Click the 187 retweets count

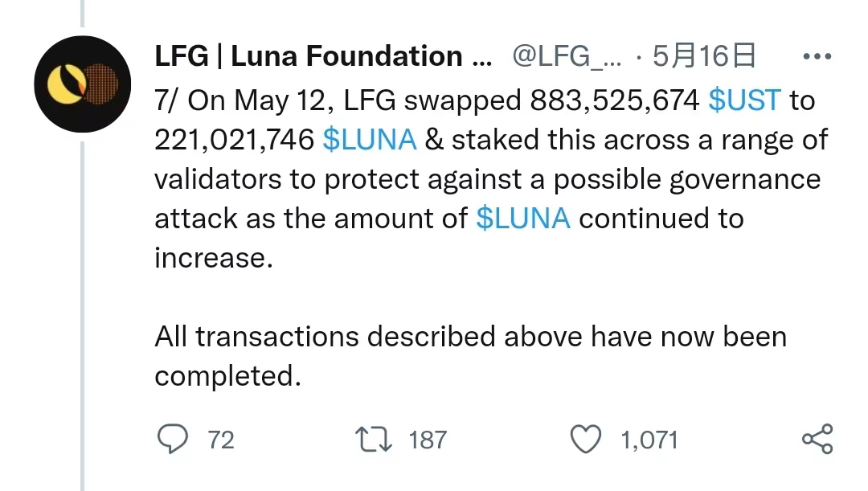[428, 440]
